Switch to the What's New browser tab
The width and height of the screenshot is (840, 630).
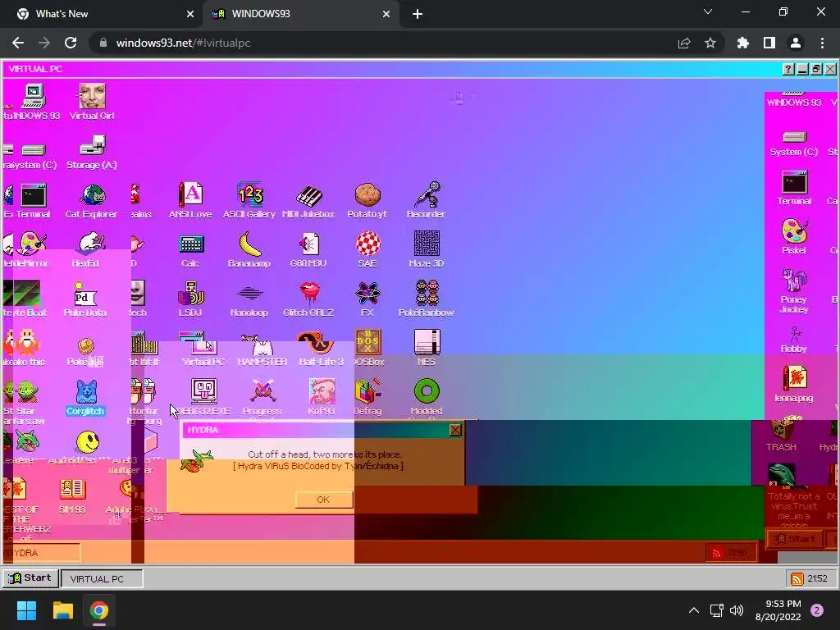coord(102,14)
